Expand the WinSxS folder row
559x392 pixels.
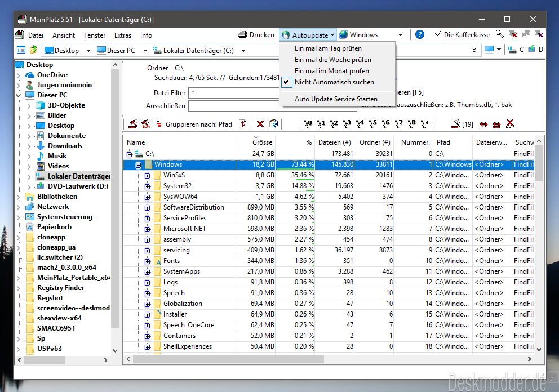point(147,176)
